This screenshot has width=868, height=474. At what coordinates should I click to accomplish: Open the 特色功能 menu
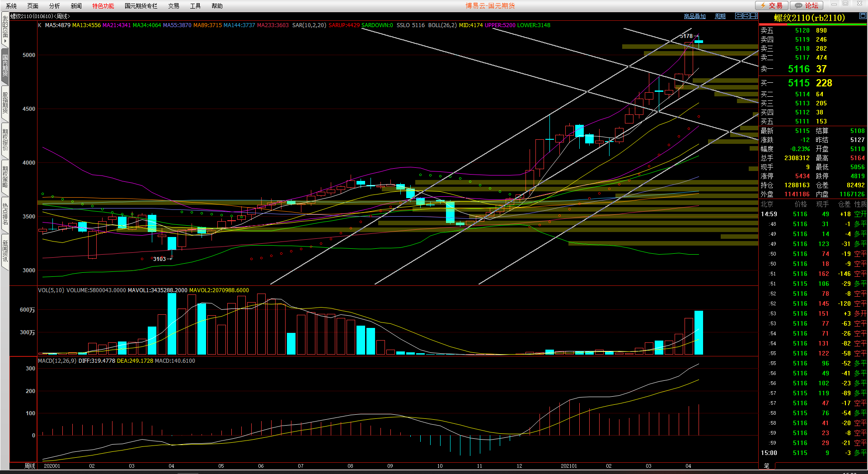[103, 6]
